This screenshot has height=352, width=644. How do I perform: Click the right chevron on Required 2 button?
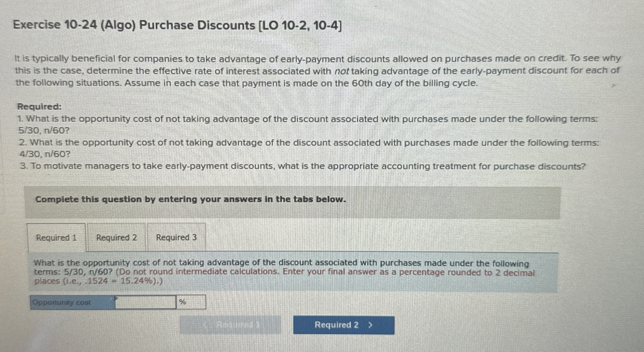coord(370,325)
